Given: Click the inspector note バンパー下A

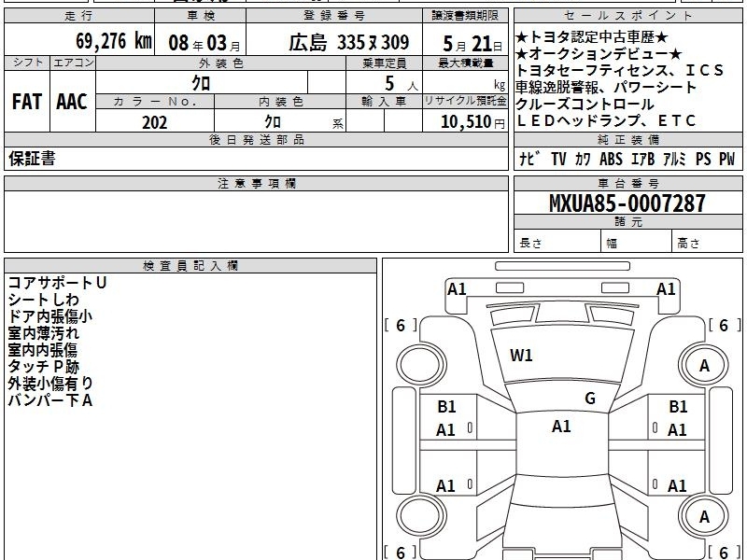Looking at the screenshot, I should click(x=50, y=400).
